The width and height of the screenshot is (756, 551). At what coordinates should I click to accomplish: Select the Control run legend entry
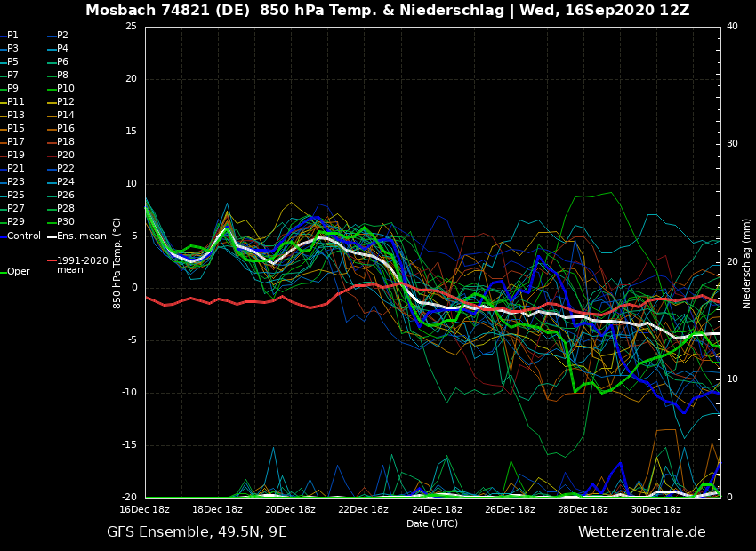pyautogui.click(x=24, y=236)
